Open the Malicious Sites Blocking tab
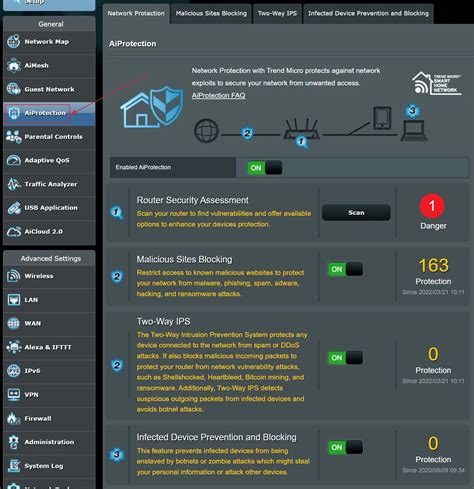The height and width of the screenshot is (489, 474). pyautogui.click(x=211, y=13)
